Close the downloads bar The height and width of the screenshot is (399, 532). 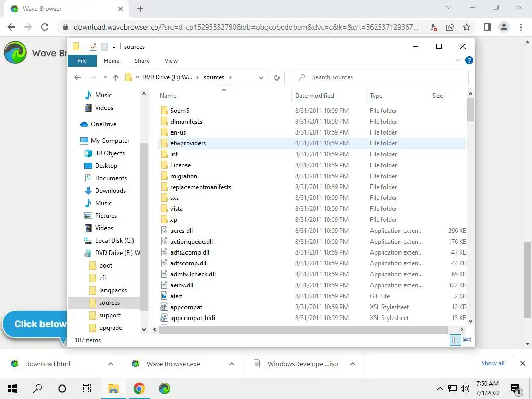coord(523,363)
